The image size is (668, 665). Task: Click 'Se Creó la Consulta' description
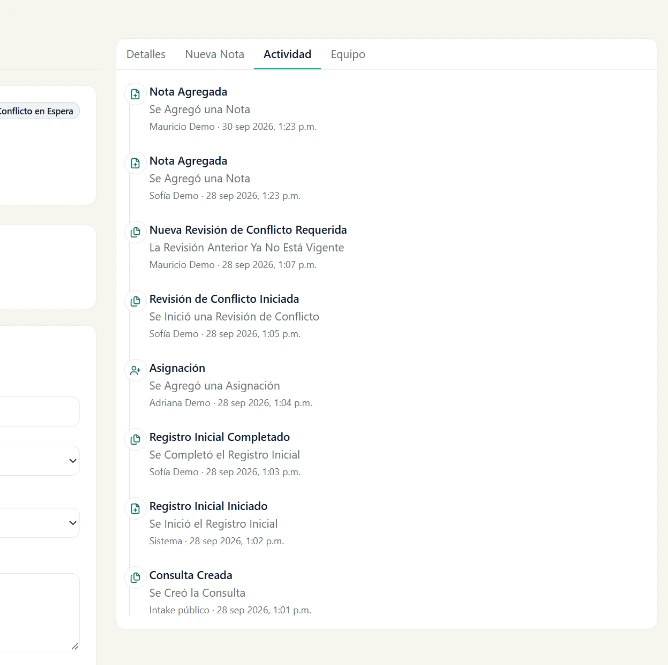(x=197, y=593)
